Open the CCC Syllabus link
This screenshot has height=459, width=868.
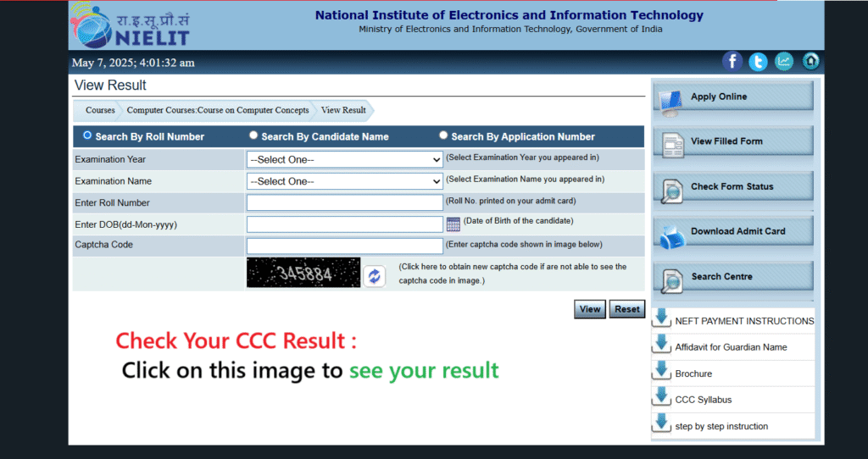pyautogui.click(x=703, y=400)
